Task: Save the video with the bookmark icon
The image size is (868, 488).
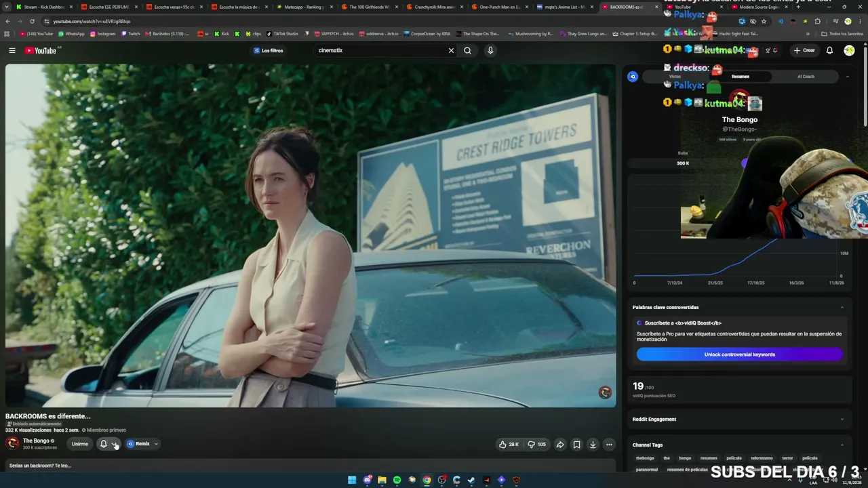Action: [x=576, y=445]
